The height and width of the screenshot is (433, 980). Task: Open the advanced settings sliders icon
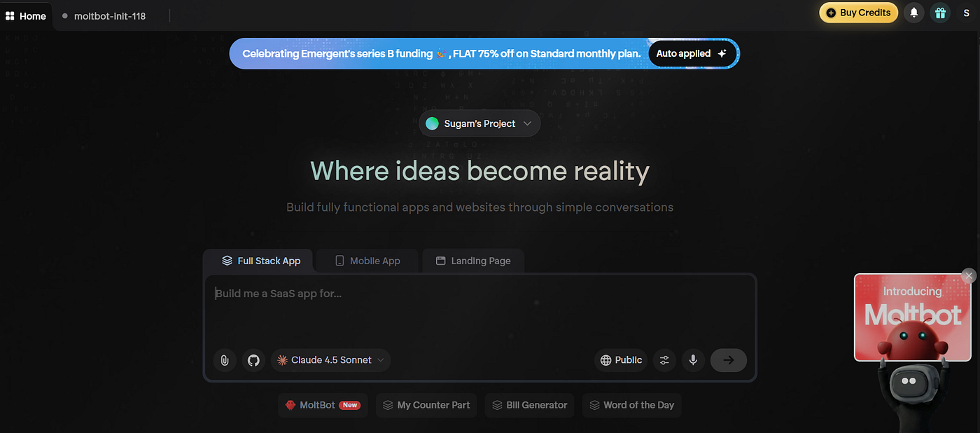664,360
